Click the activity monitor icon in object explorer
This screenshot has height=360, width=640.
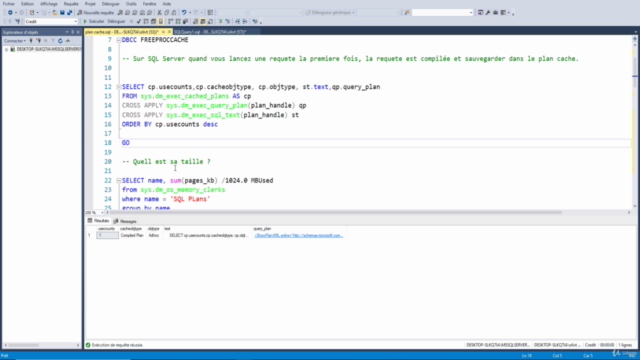click(68, 41)
